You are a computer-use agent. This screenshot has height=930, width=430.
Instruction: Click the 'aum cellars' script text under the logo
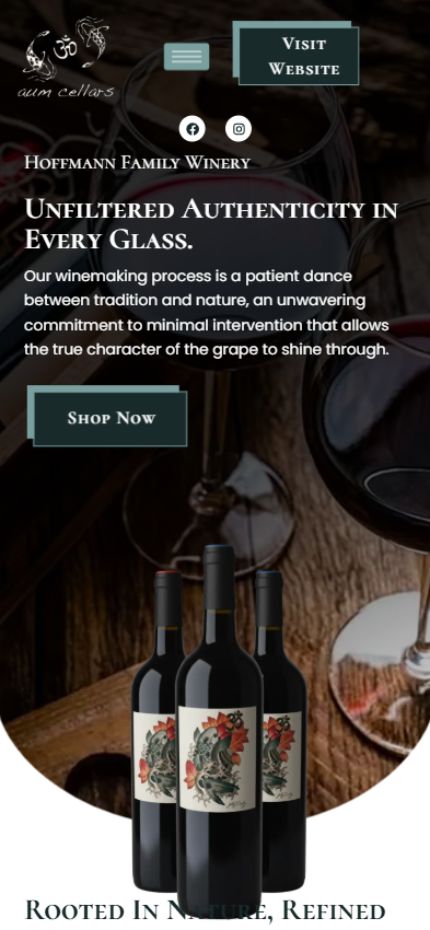(x=65, y=91)
